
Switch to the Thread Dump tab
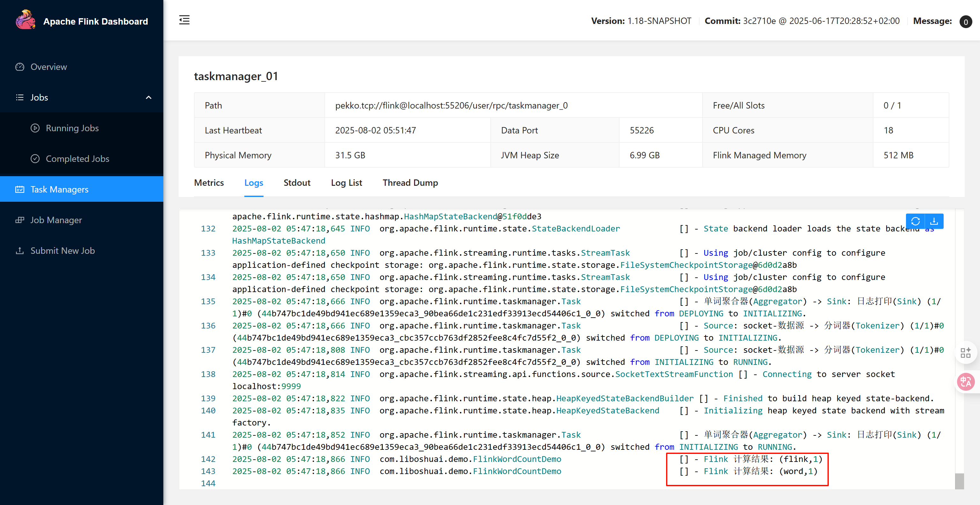pyautogui.click(x=410, y=183)
